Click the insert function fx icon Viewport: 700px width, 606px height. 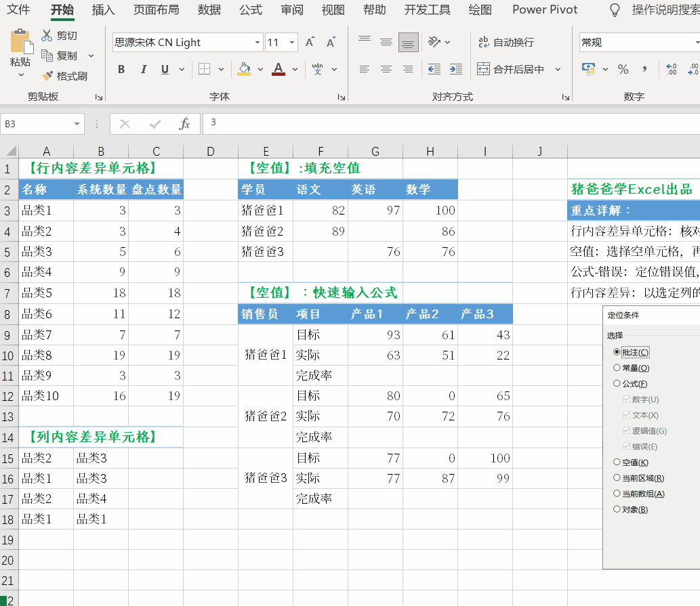click(x=184, y=124)
